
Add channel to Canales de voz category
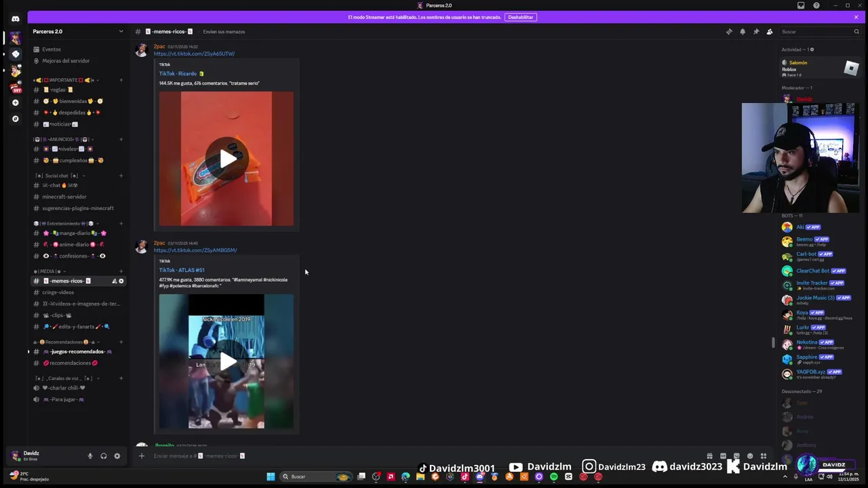click(121, 378)
